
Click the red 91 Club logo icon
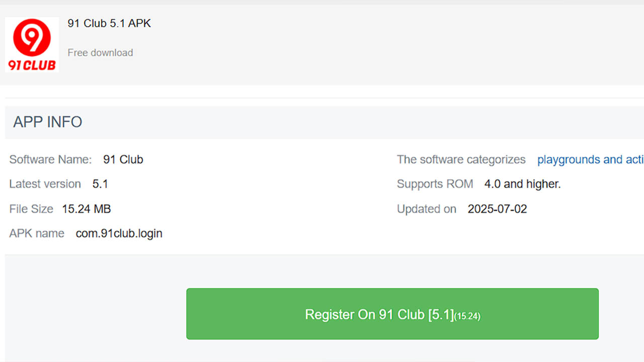coord(32,44)
